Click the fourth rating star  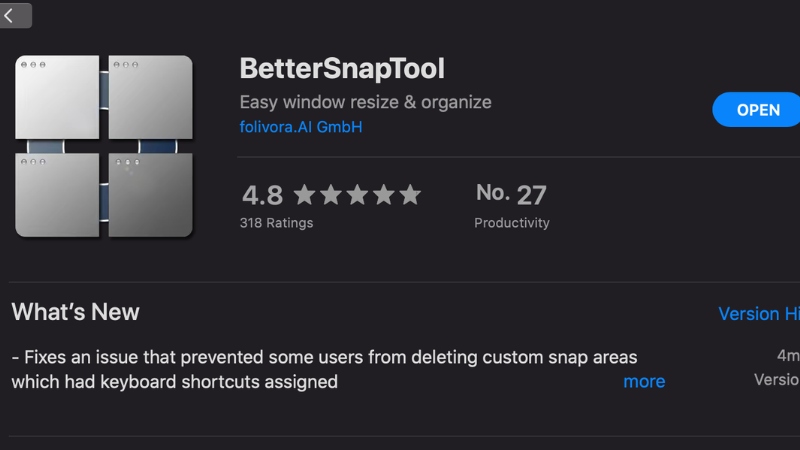pyautogui.click(x=383, y=194)
